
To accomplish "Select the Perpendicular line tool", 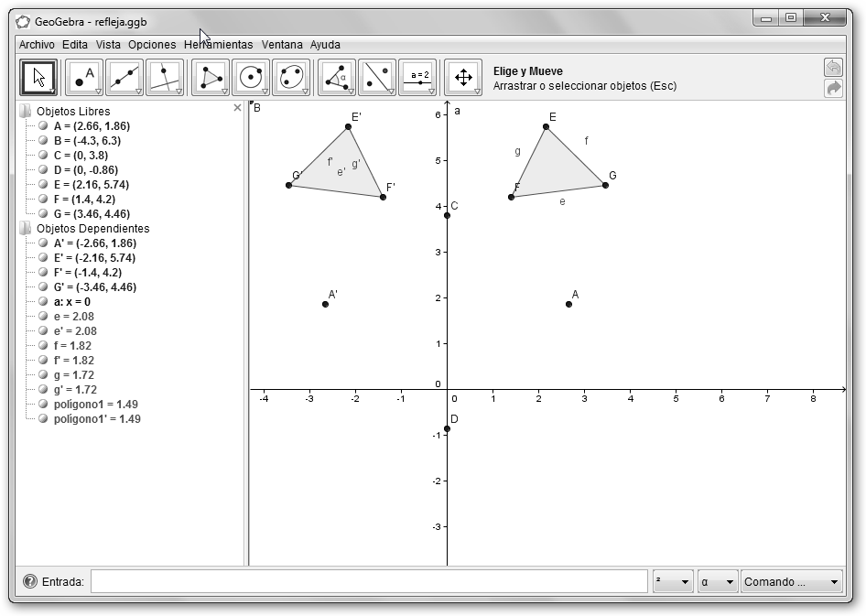I will point(165,78).
